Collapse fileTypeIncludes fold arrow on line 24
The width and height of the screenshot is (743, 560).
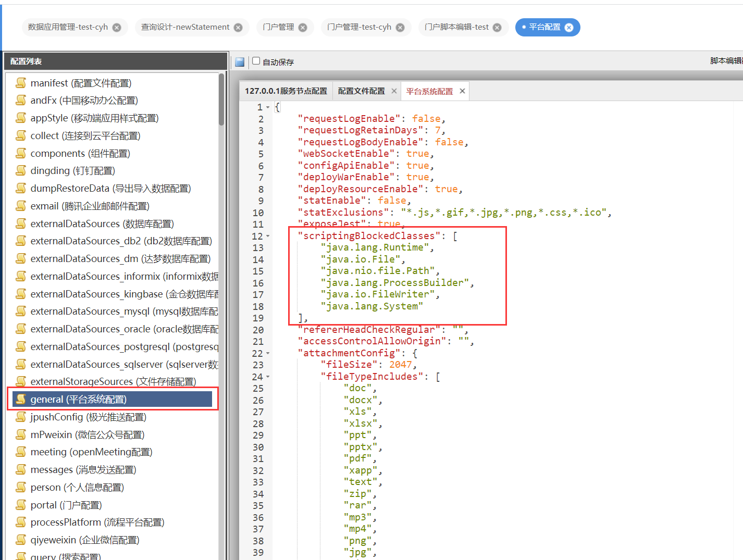(x=268, y=377)
